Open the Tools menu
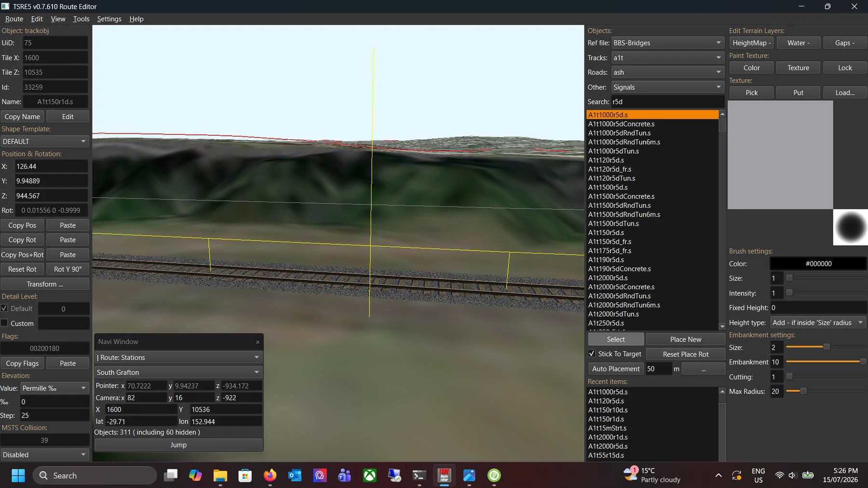The height and width of the screenshot is (488, 868). [81, 19]
